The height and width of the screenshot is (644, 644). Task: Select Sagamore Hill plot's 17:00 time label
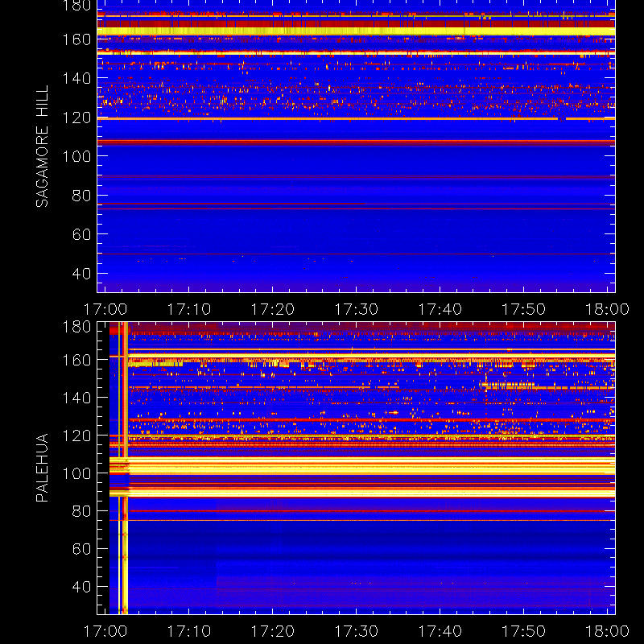click(x=105, y=309)
